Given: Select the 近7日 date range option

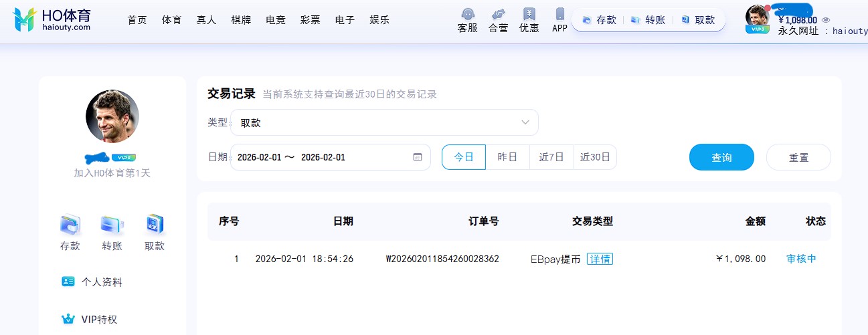Looking at the screenshot, I should [551, 157].
